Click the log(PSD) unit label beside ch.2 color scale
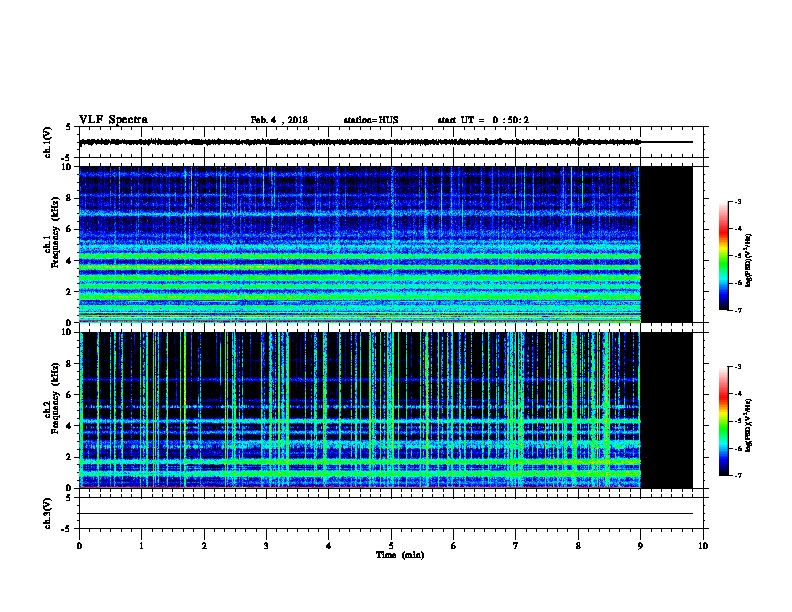792x612 pixels. (x=749, y=426)
